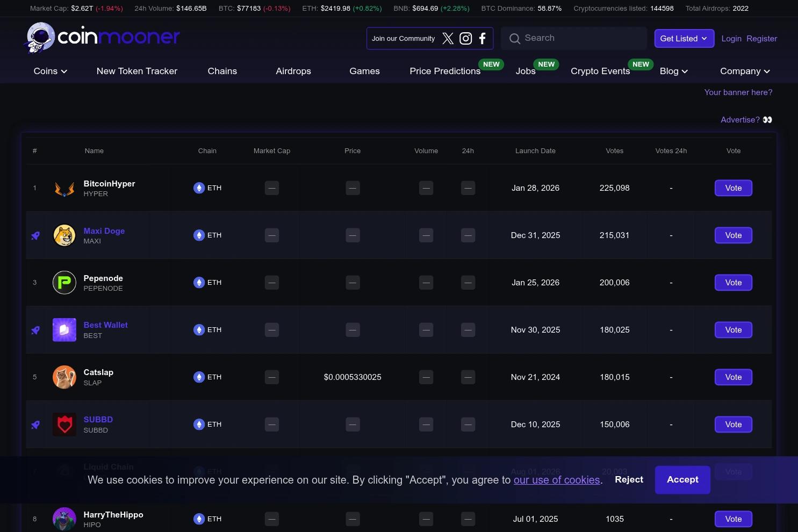This screenshot has height=532, width=798.
Task: Focus the Search input field
Action: 573,39
